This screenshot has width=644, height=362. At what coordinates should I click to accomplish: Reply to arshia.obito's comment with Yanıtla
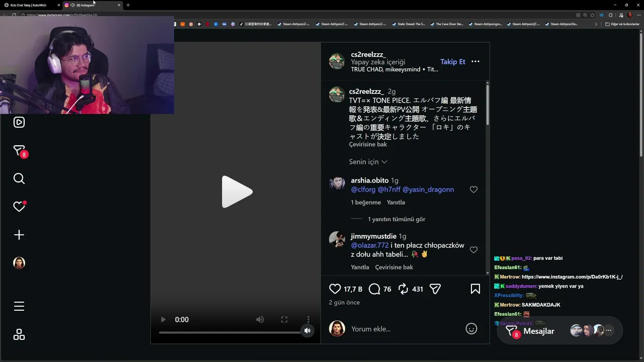click(x=396, y=202)
